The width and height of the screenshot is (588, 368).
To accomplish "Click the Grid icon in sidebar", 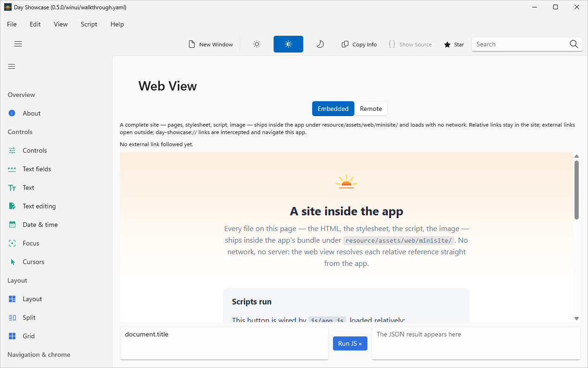I will coord(12,336).
